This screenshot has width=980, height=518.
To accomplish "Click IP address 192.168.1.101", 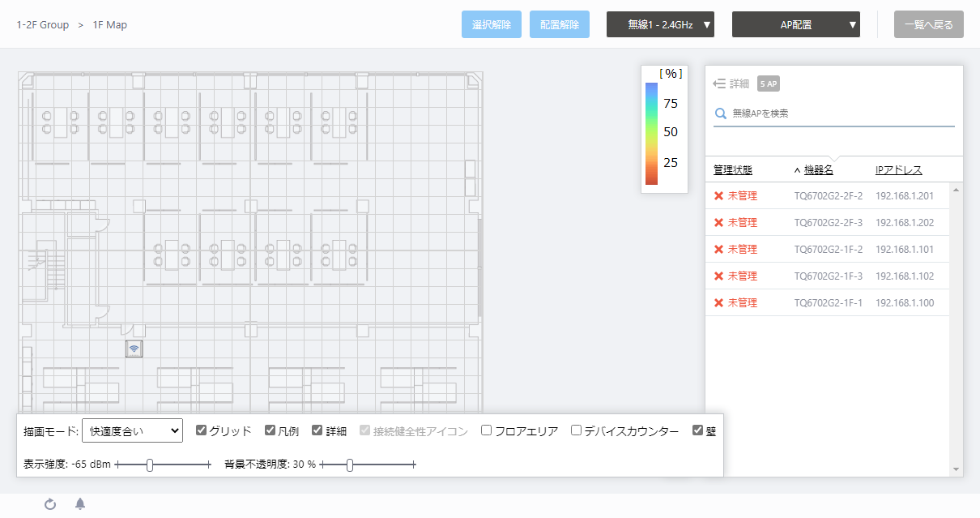I will point(905,250).
